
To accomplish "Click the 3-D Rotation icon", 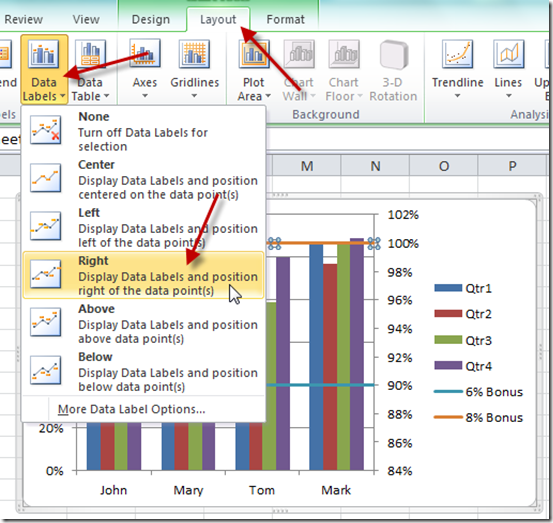I will [x=394, y=54].
